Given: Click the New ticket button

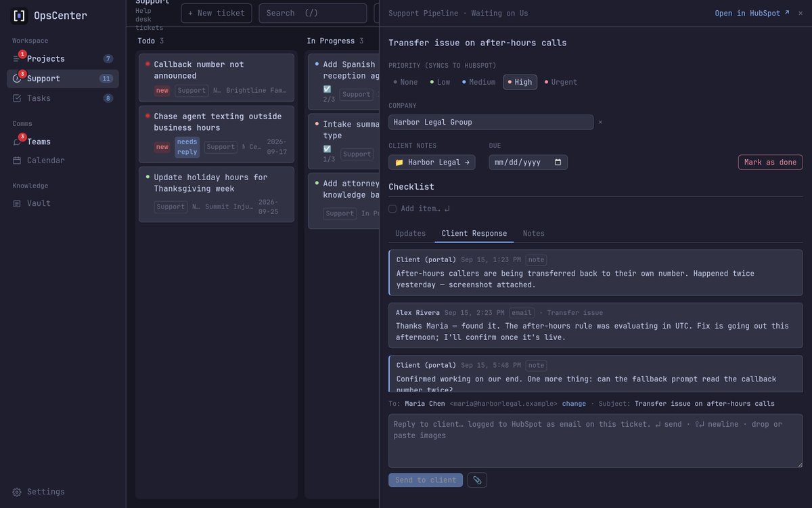Looking at the screenshot, I should [x=217, y=13].
